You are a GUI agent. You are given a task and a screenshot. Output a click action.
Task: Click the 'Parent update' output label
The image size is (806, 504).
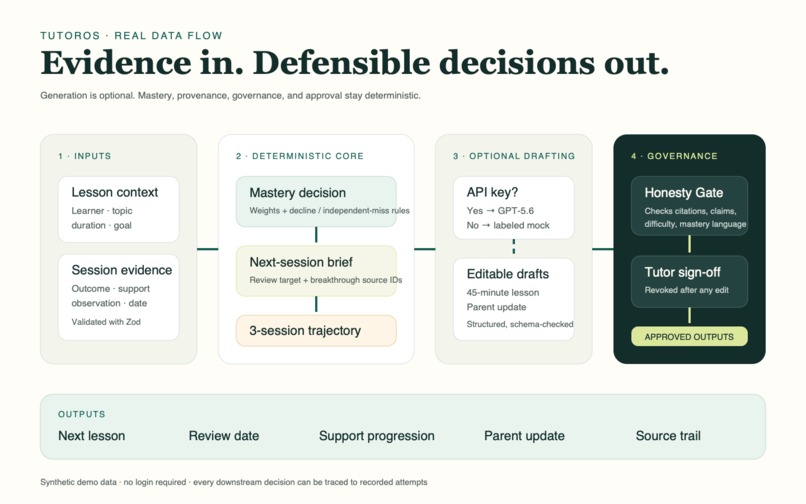pos(524,436)
